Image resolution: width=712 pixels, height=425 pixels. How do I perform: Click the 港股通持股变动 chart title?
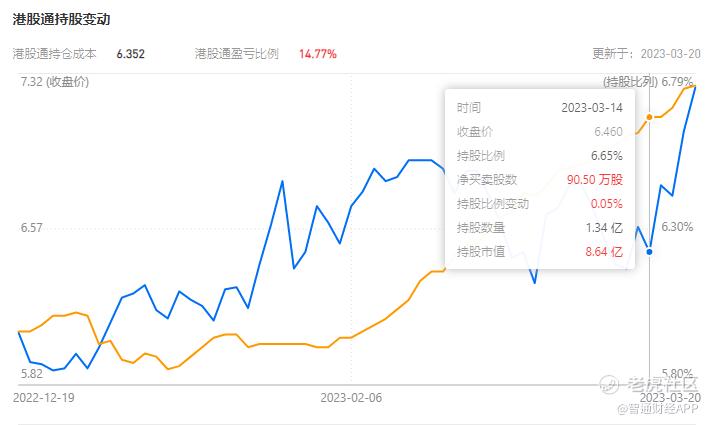click(x=61, y=19)
